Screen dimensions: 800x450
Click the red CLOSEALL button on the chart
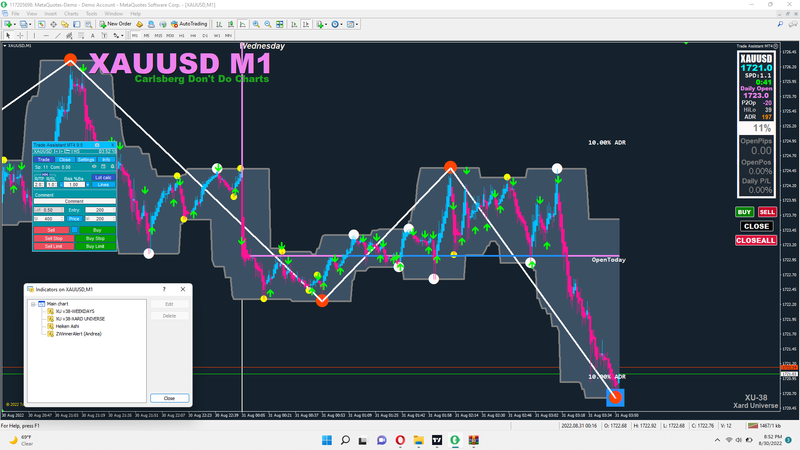coord(756,240)
